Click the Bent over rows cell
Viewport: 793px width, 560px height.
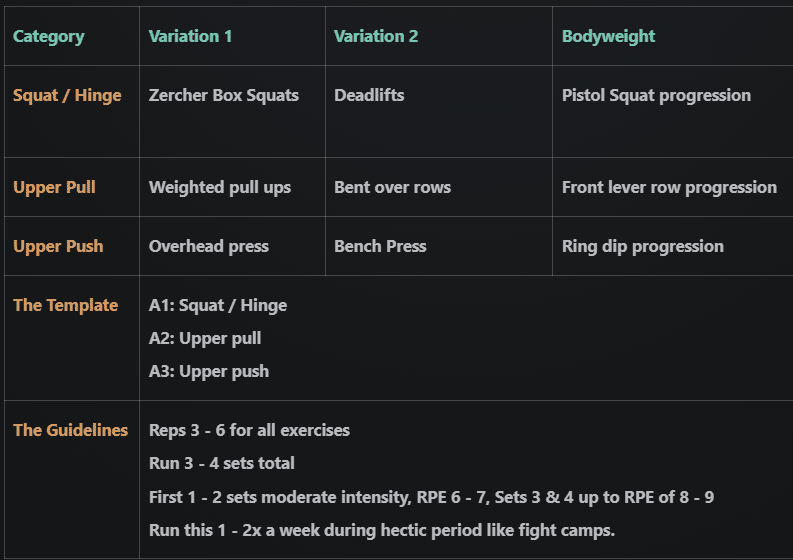tap(392, 187)
